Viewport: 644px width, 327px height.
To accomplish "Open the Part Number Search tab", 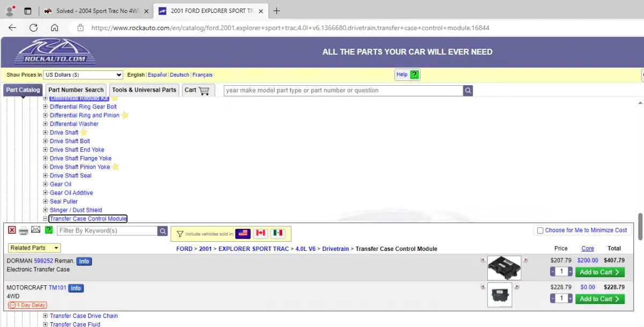I will click(76, 90).
